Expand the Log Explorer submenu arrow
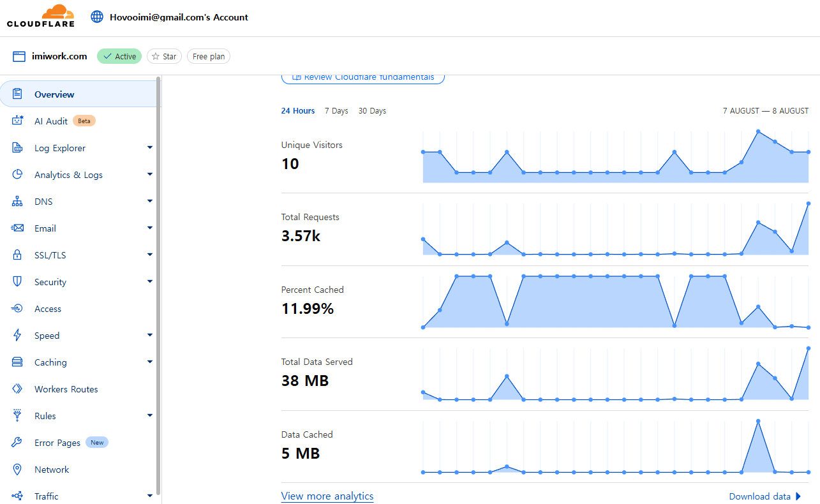 coord(150,148)
